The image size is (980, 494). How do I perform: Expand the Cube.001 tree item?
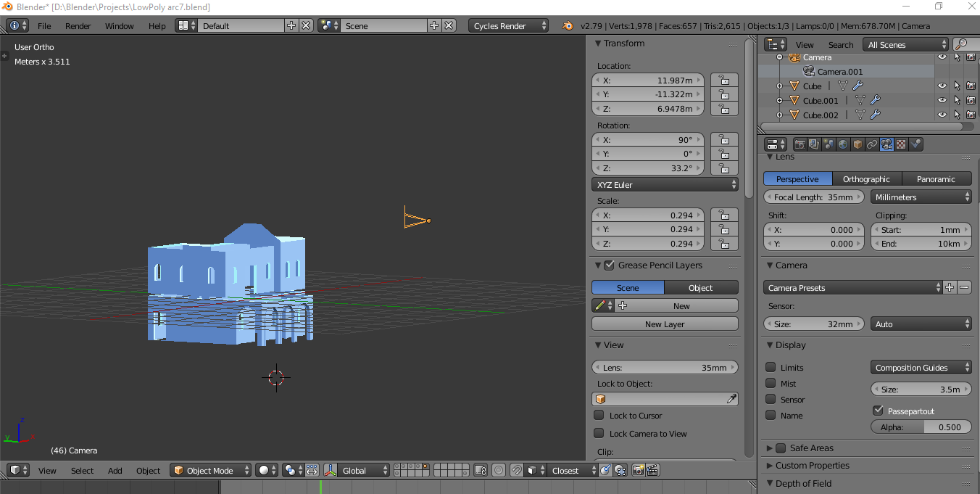click(780, 101)
